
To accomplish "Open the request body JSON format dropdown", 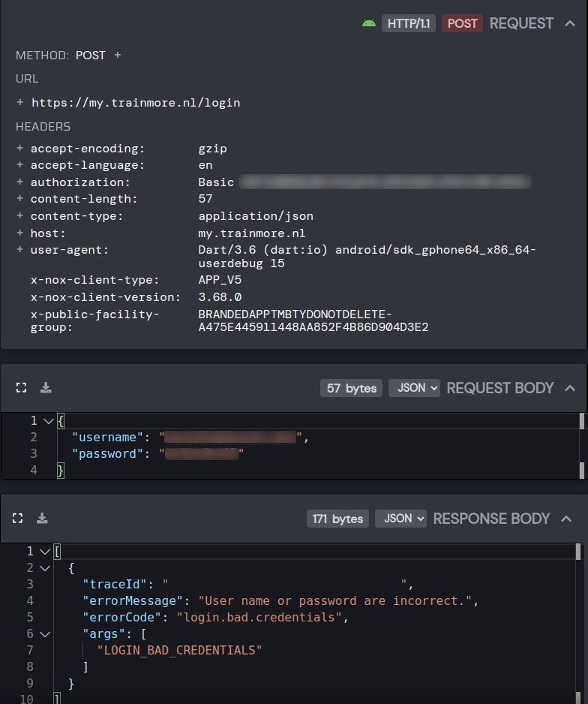I will (x=414, y=388).
